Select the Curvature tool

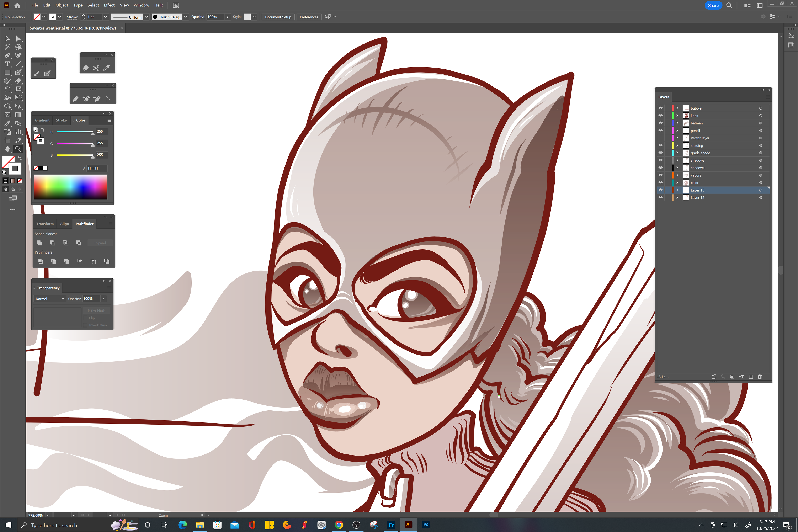pos(18,56)
